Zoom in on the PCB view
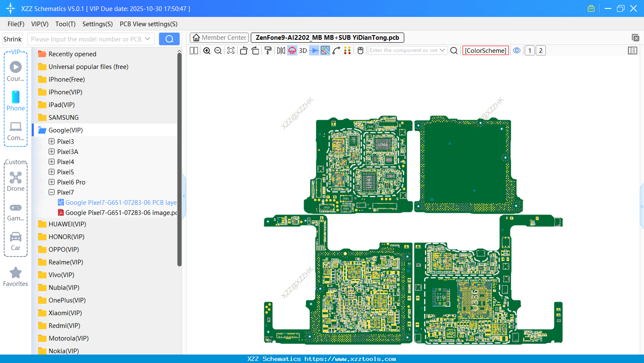 coord(207,50)
